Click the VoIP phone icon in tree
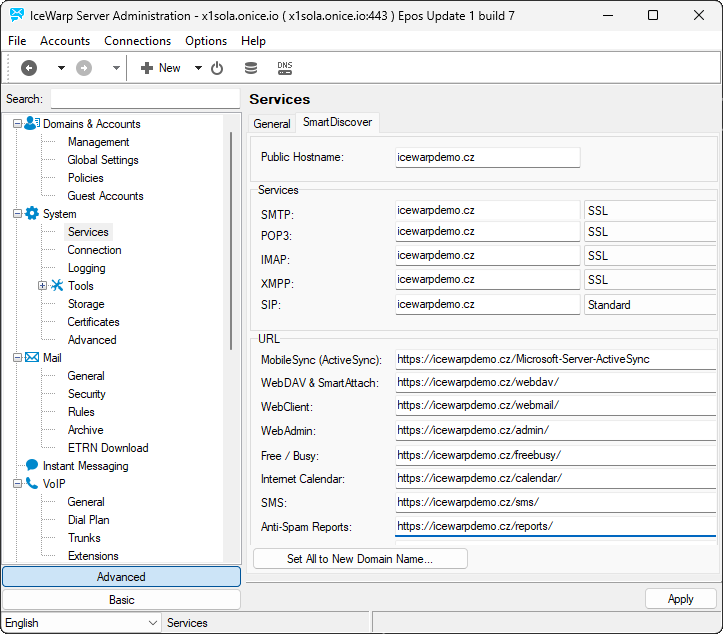The width and height of the screenshot is (723, 634). click(x=32, y=483)
